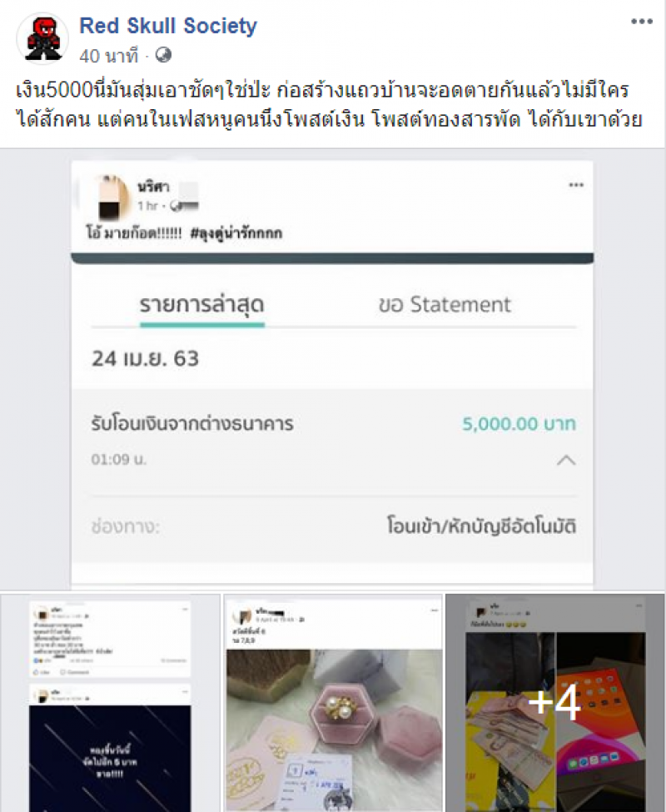Viewport: 666px width, 812px height.
Task: Click the นริศา poster name
Action: click(x=153, y=187)
